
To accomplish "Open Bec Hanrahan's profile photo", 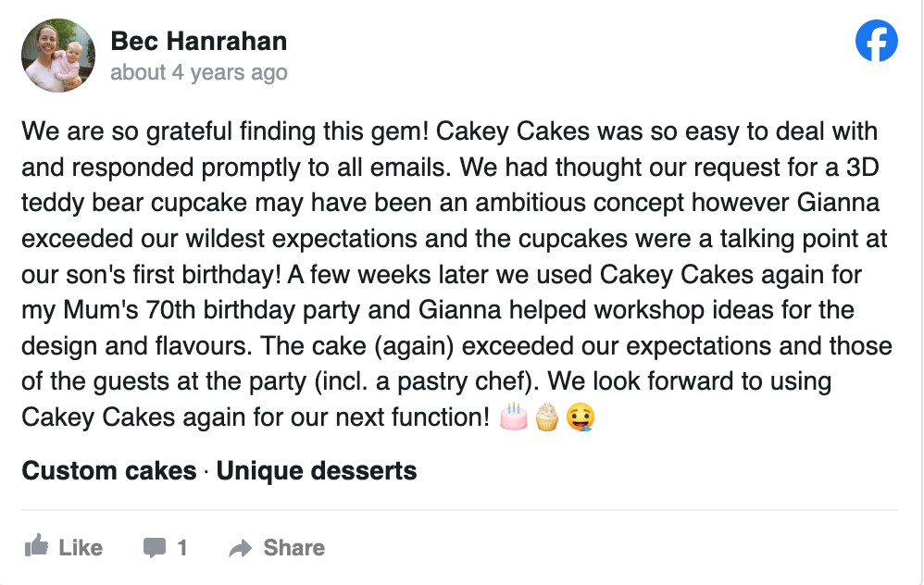I will (58, 56).
